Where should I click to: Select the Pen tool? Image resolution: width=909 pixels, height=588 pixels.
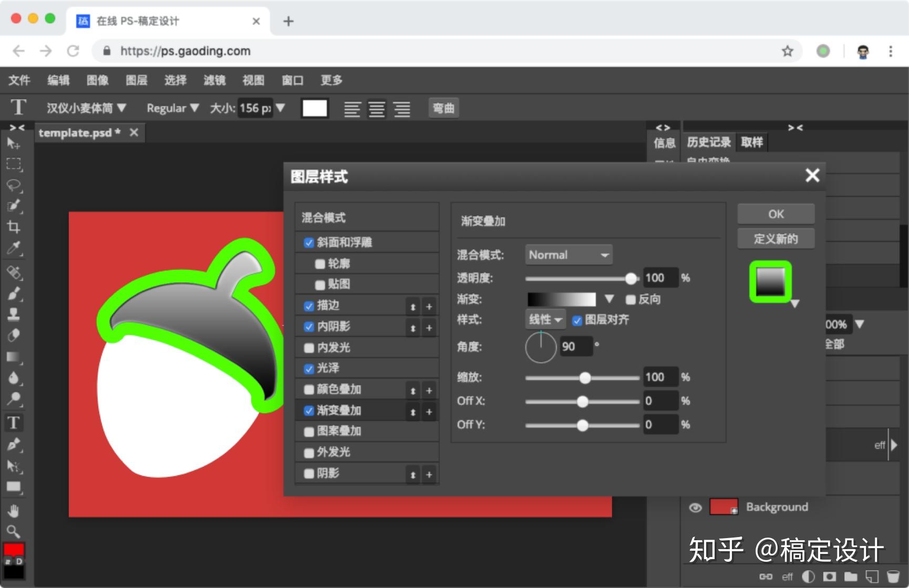[x=15, y=444]
